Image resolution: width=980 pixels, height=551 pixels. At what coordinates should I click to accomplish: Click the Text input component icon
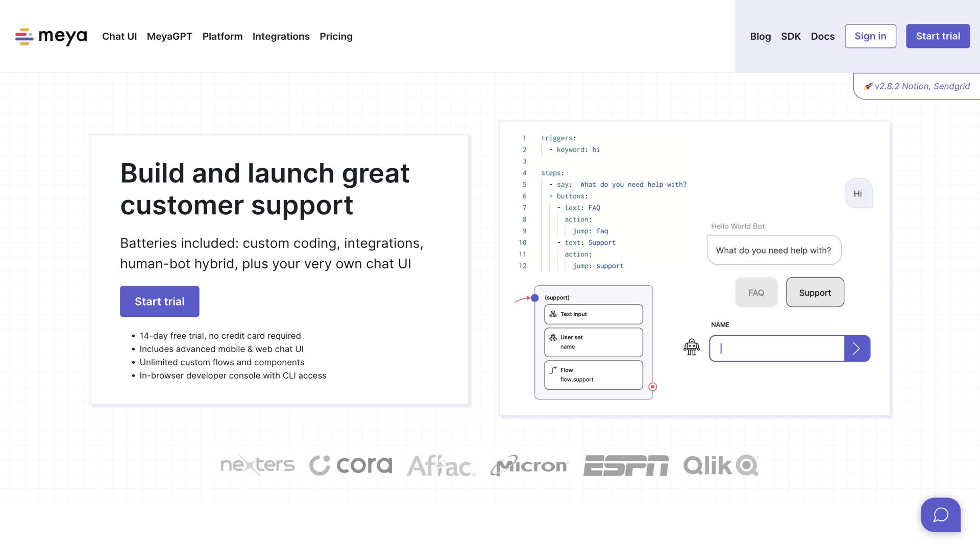(553, 314)
